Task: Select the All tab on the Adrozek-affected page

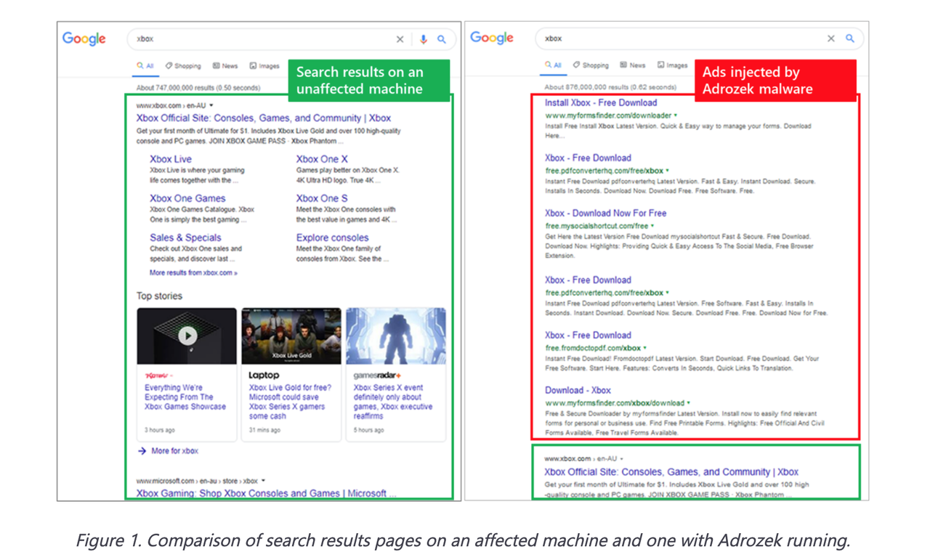Action: coord(554,65)
